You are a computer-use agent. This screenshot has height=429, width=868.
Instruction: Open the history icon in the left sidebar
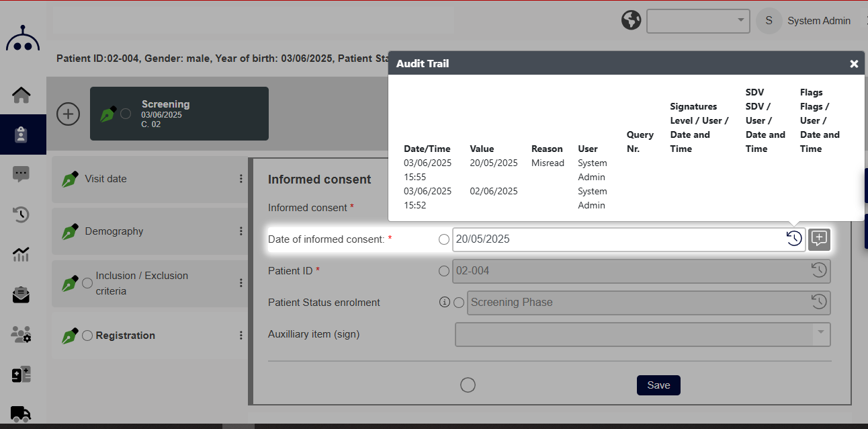point(20,214)
